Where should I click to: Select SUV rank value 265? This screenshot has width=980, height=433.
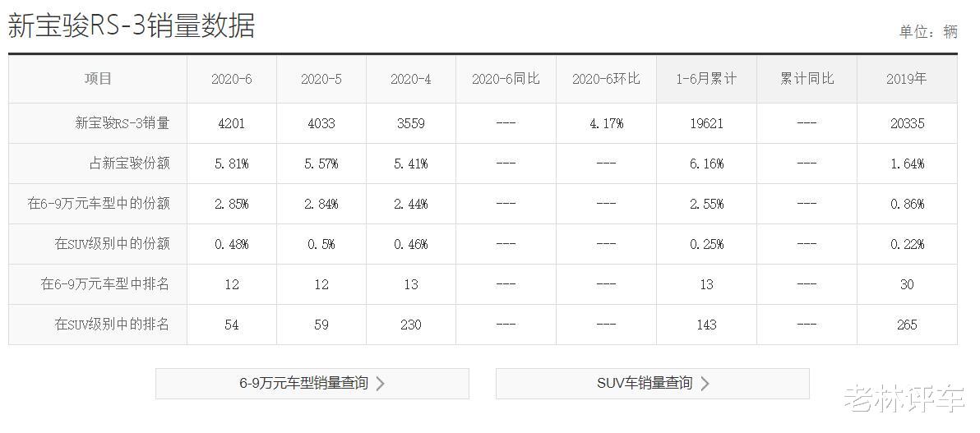(x=907, y=325)
